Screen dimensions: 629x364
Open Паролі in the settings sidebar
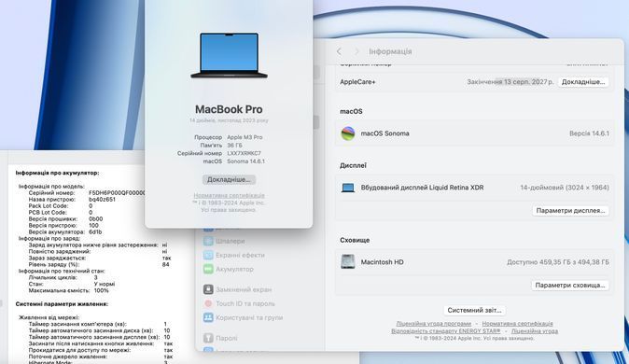[220, 338]
